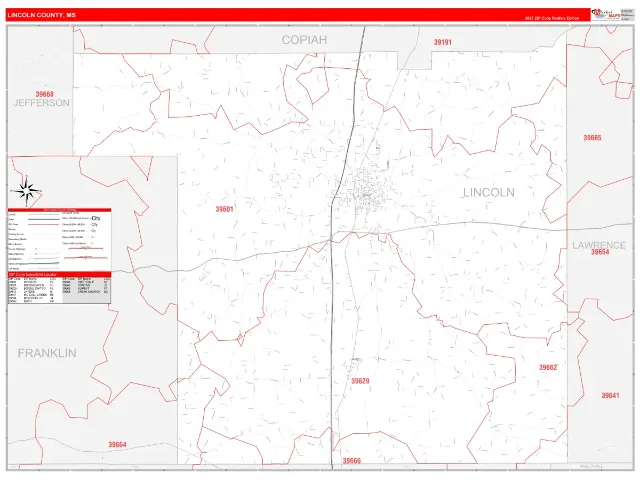Select ZIP code label 39641
Image resolution: width=640 pixels, height=480 pixels.
(x=610, y=395)
